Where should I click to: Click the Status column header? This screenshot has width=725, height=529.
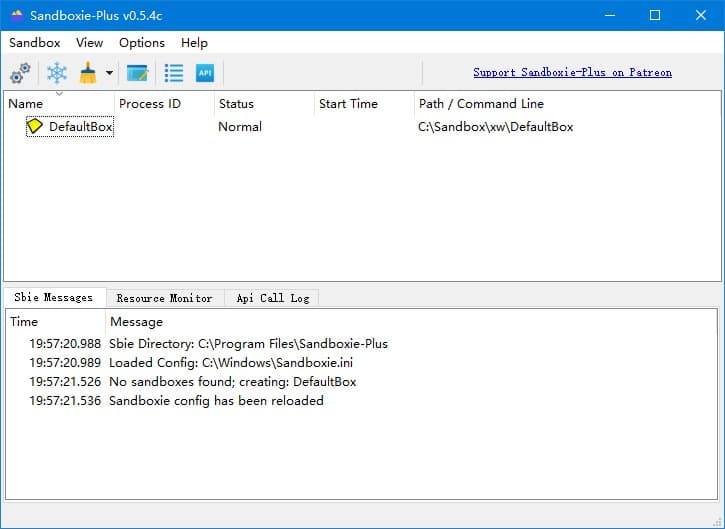(x=236, y=104)
